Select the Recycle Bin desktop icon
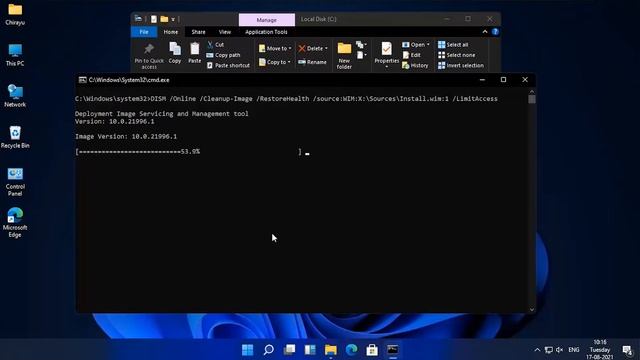The height and width of the screenshot is (360, 640). pos(15,137)
